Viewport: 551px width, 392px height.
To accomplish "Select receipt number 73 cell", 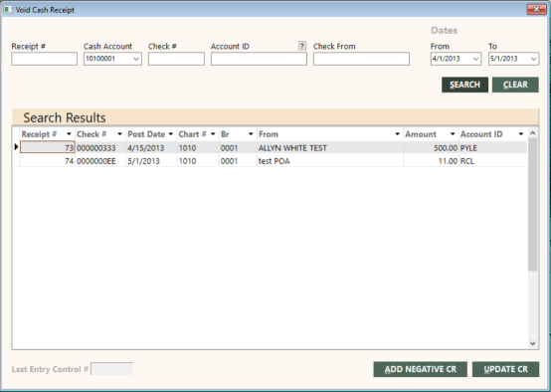I will [48, 147].
